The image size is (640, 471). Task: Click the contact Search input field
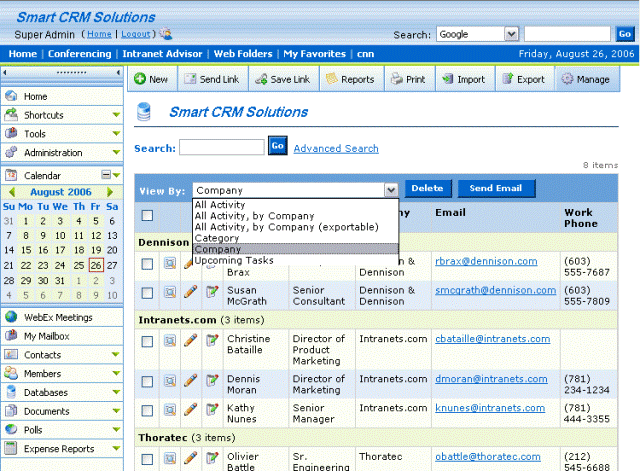[x=222, y=147]
